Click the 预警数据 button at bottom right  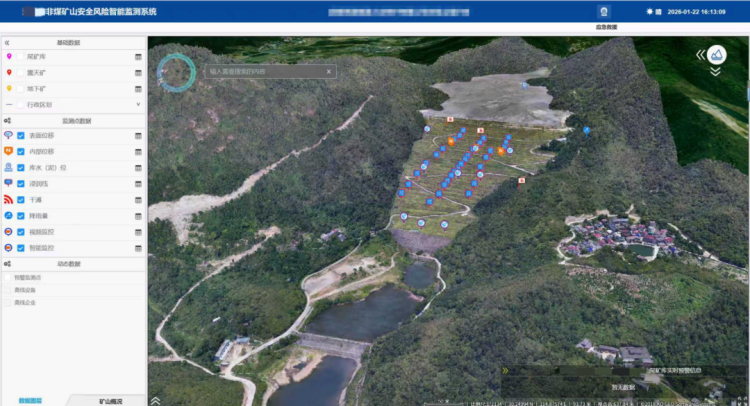623,386
